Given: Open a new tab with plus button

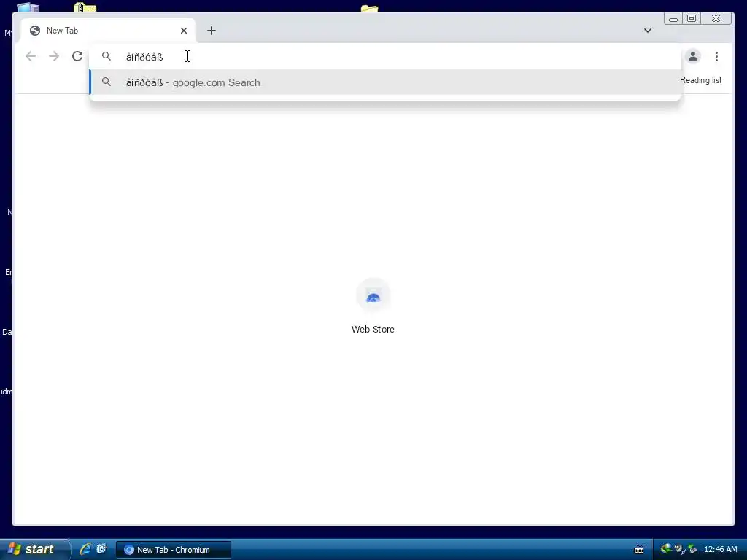Looking at the screenshot, I should point(212,31).
